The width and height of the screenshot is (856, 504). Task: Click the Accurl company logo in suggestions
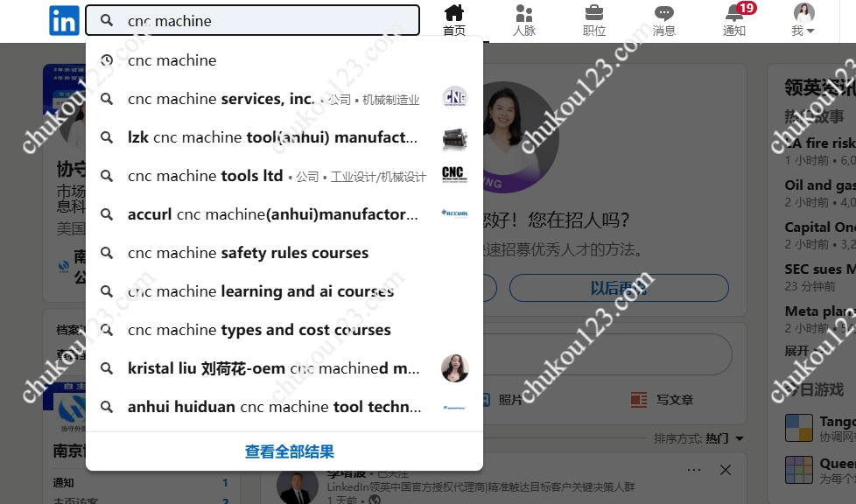[453, 214]
